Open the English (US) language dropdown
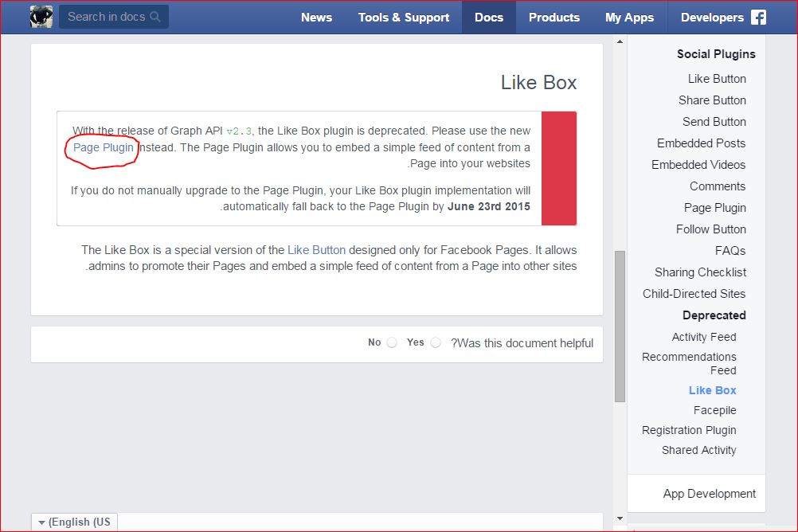 74,522
